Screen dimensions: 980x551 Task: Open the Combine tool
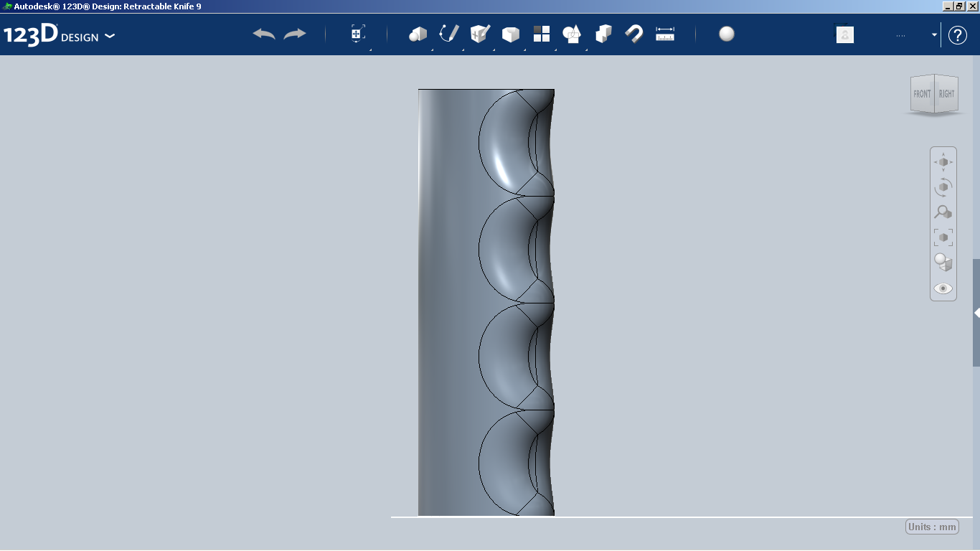pos(603,34)
